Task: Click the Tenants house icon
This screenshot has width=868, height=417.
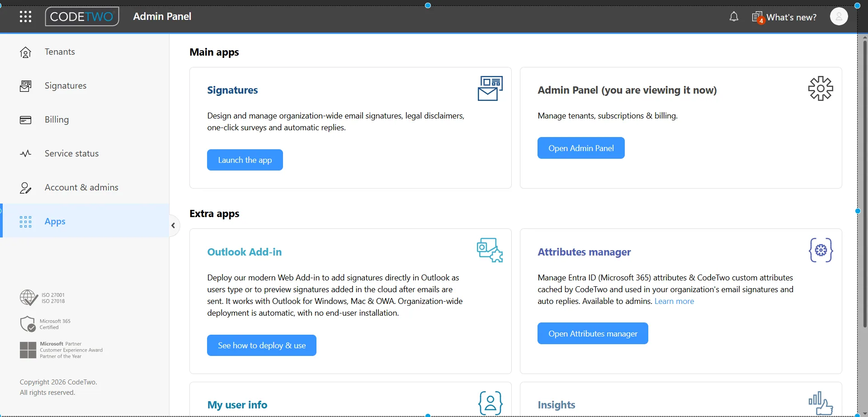Action: coord(26,52)
